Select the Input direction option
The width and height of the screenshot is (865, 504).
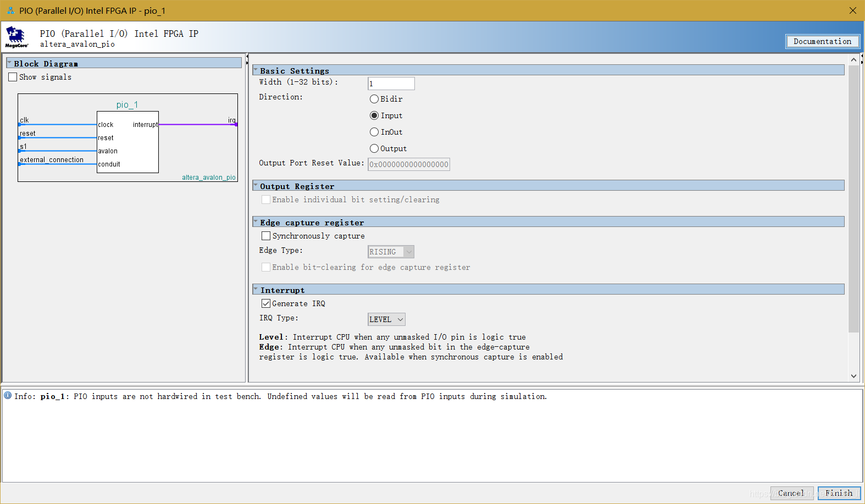(x=374, y=115)
